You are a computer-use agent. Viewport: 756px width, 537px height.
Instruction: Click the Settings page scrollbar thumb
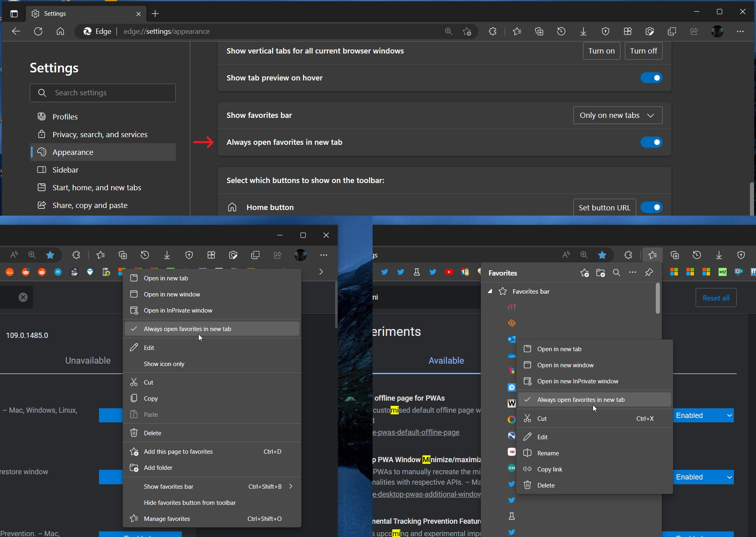(752, 198)
